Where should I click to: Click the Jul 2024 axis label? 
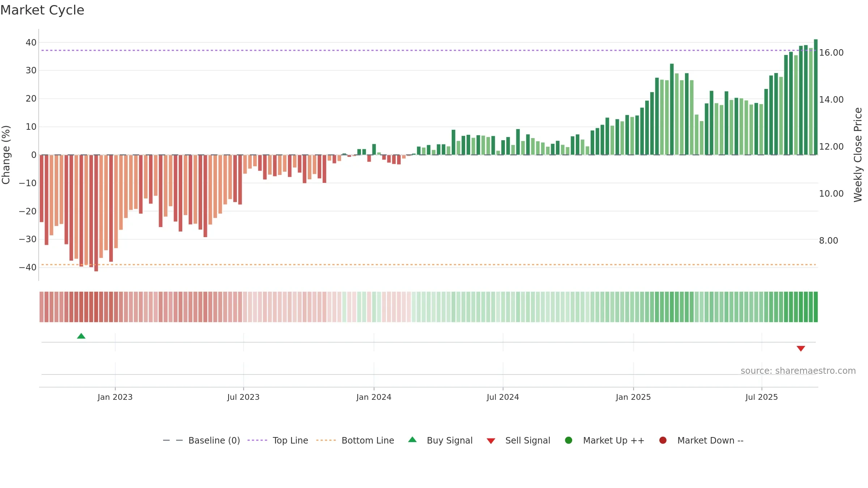(x=503, y=397)
